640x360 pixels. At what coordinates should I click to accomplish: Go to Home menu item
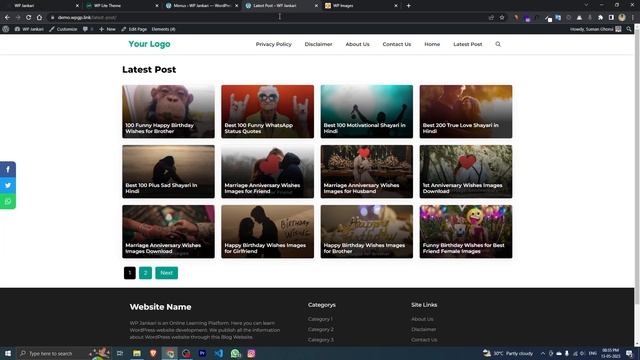(x=432, y=44)
